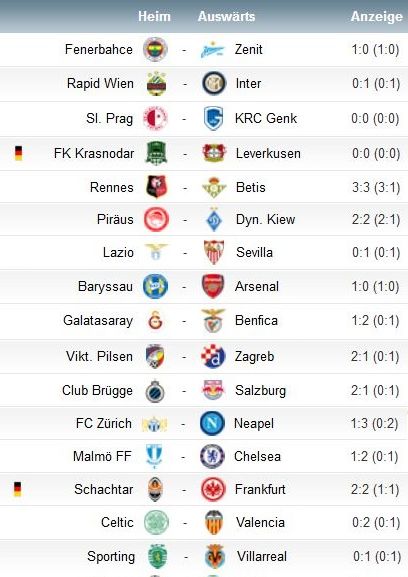Select the Red Bull Salzburg logo
The width and height of the screenshot is (408, 577).
213,390
